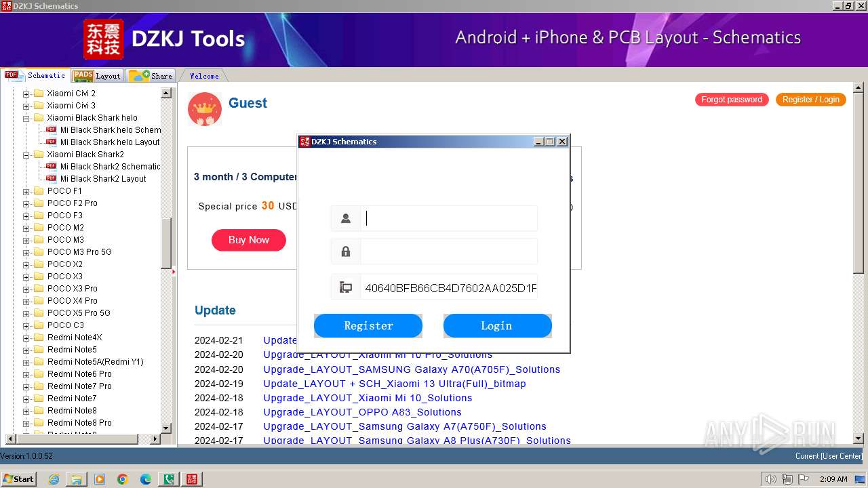
Task: Click Welcome page scrollbar up arrow
Action: [858, 88]
